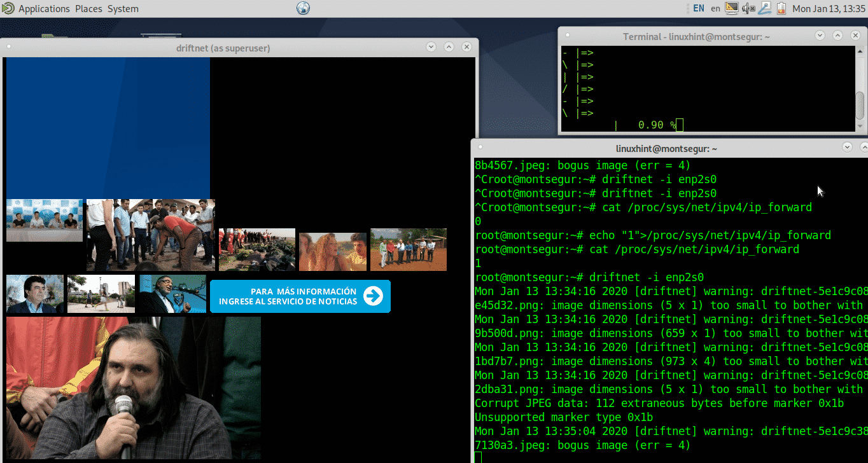Maximize the driftnet window

[x=449, y=47]
